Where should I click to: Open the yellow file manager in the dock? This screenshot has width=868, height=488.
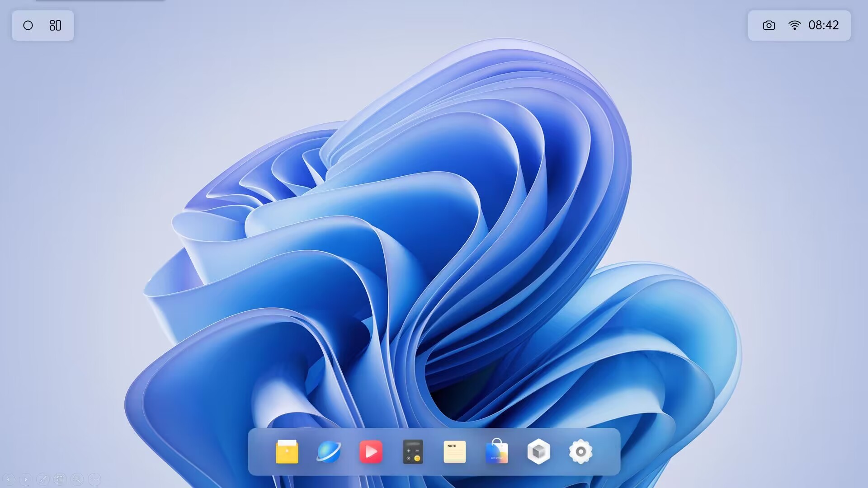click(x=287, y=451)
